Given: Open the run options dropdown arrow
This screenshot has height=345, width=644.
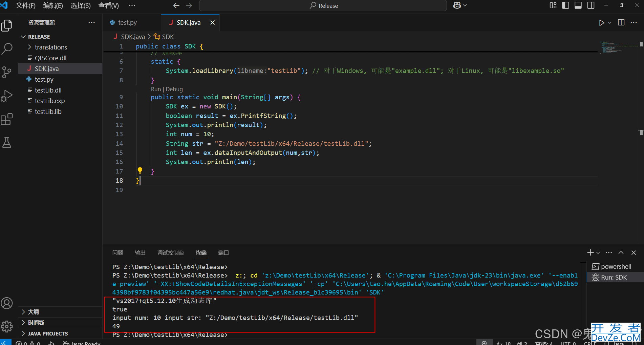Looking at the screenshot, I should click(x=610, y=23).
